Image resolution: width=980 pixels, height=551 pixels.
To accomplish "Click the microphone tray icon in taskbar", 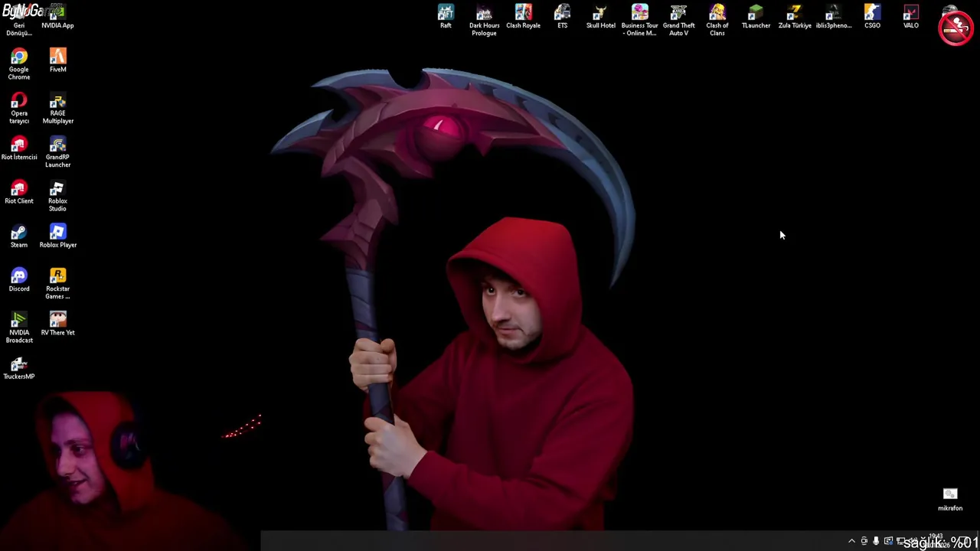I will pos(876,541).
